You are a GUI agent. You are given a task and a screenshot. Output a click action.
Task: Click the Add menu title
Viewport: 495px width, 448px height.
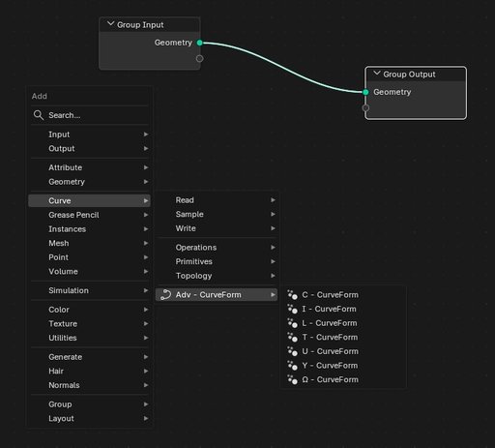40,96
